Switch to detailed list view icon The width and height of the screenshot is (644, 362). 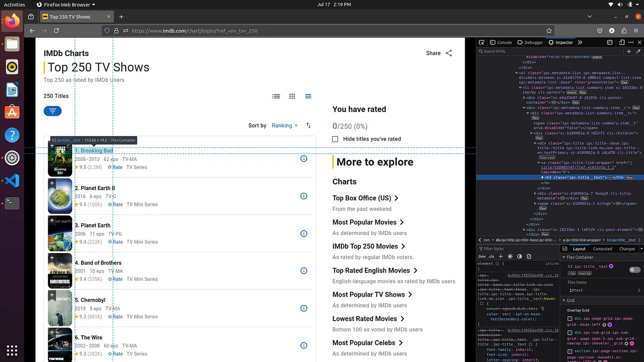click(276, 96)
